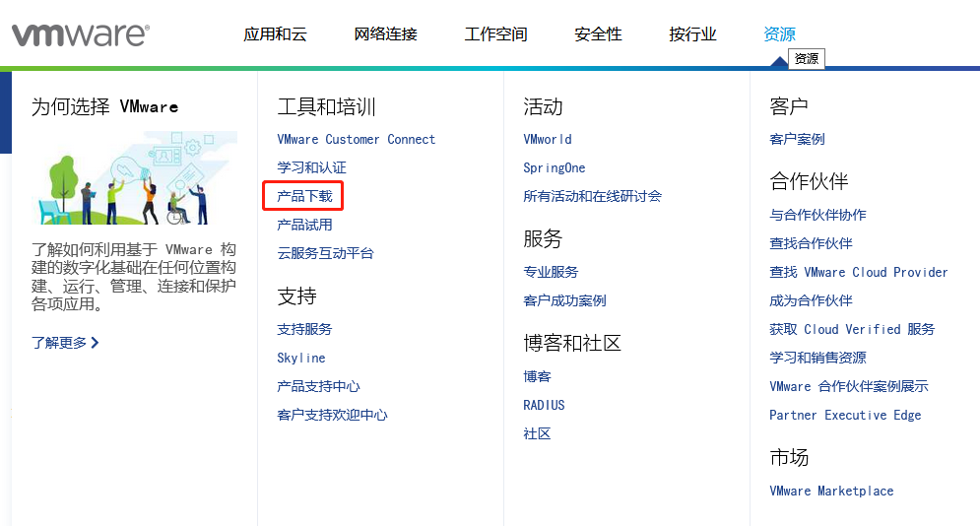
Task: Open VMware Marketplace link
Action: coord(831,492)
